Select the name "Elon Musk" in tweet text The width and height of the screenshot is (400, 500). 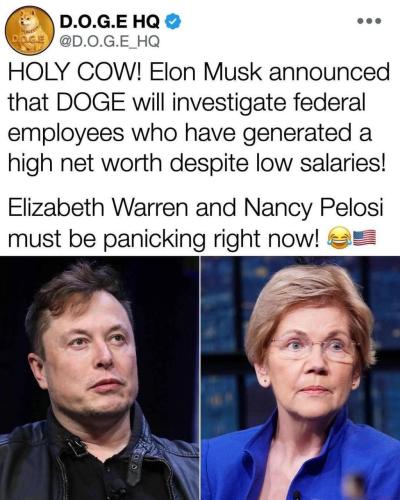pos(204,72)
